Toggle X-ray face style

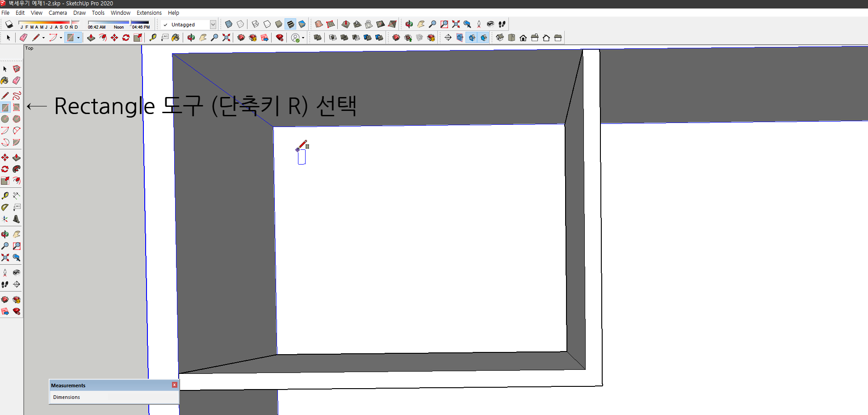[229, 24]
